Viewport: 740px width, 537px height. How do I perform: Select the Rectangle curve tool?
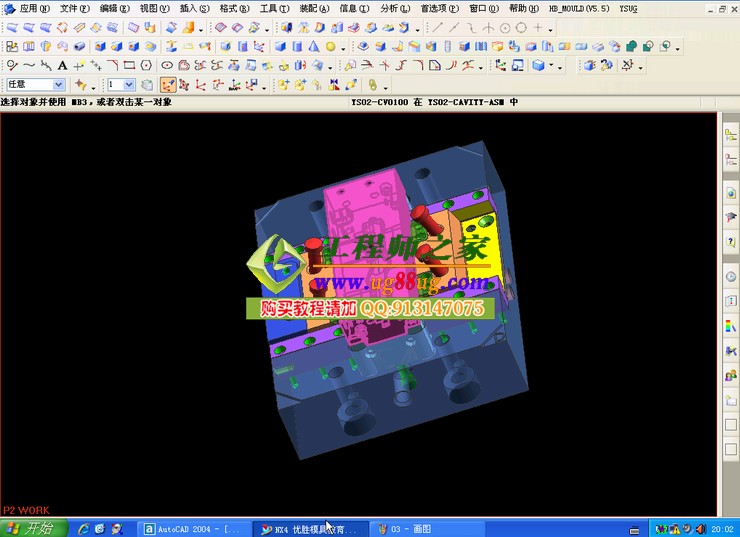point(129,65)
